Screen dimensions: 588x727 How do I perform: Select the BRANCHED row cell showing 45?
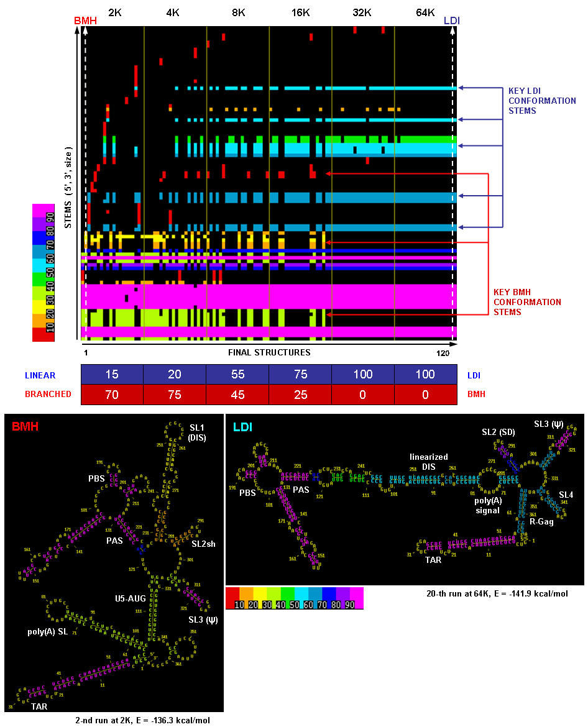click(237, 394)
